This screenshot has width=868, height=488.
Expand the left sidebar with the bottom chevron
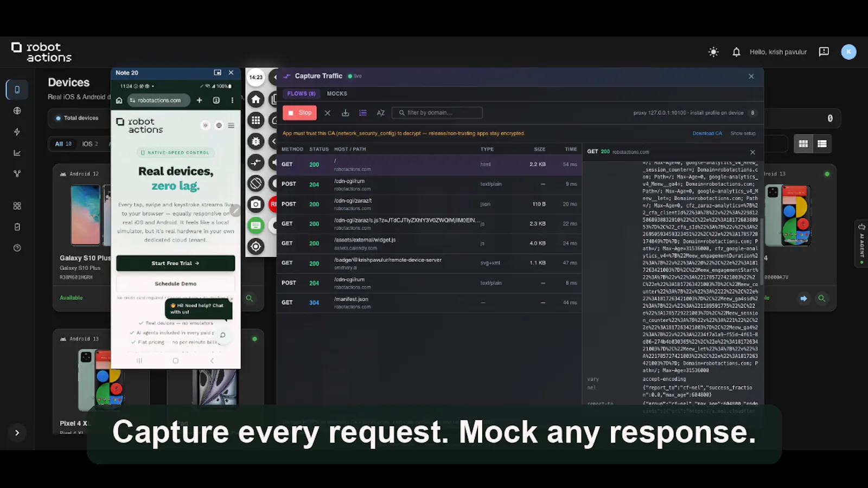point(17,433)
